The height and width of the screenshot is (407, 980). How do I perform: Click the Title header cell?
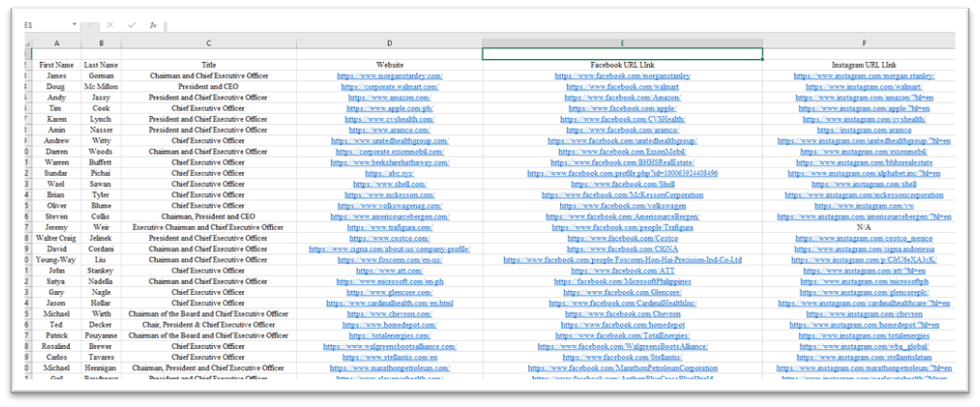click(209, 65)
